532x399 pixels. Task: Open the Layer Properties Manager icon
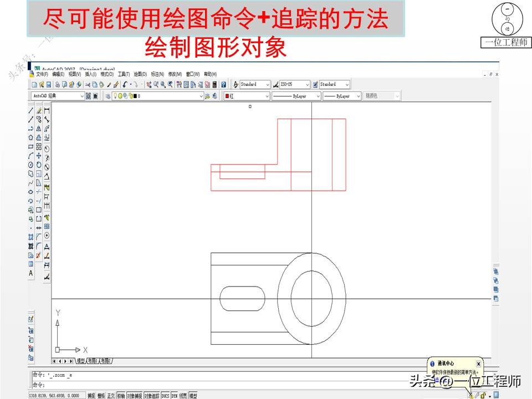[x=108, y=95]
